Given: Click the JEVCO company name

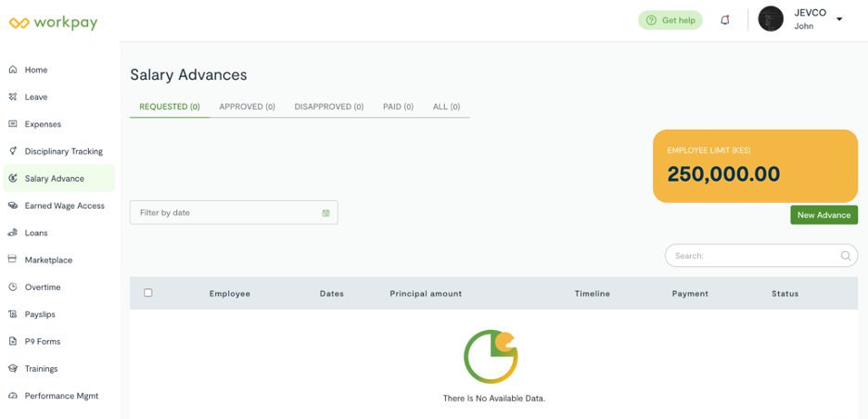Looking at the screenshot, I should (x=810, y=13).
